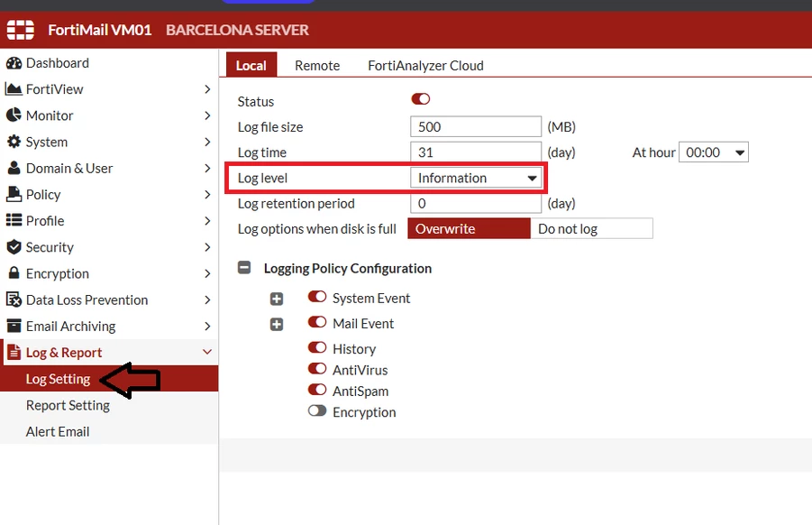This screenshot has height=525, width=812.
Task: Open the Security menu label
Action: [50, 247]
